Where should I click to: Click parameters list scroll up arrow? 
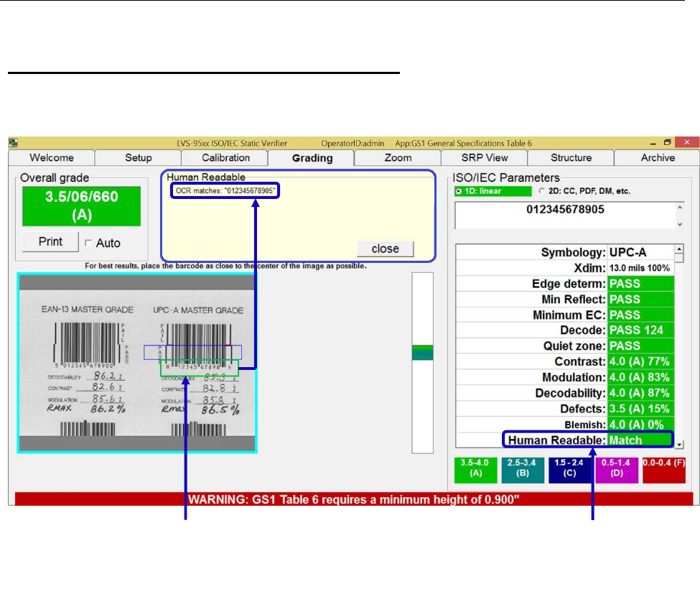coord(679,249)
